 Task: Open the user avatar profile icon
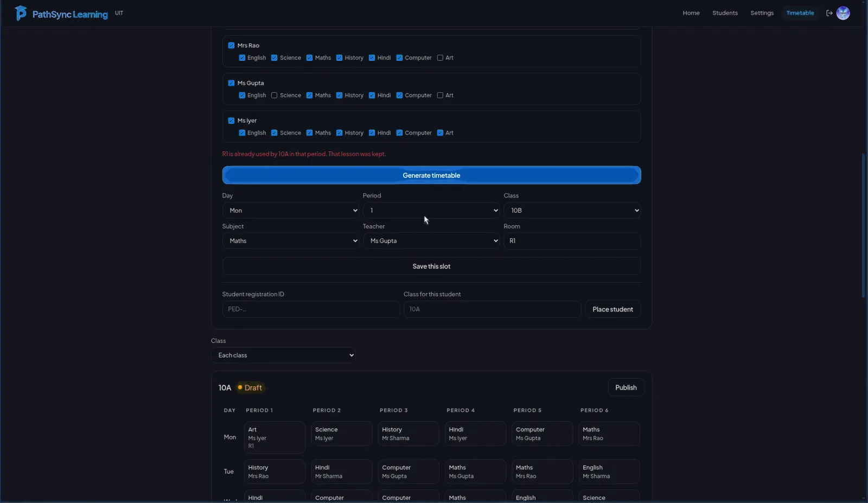tap(843, 13)
